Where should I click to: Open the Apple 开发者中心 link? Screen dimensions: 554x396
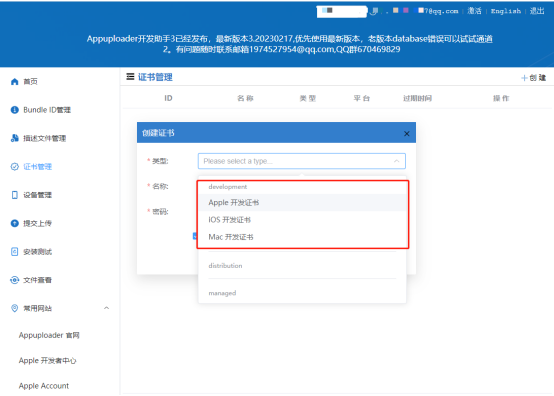tap(47, 361)
